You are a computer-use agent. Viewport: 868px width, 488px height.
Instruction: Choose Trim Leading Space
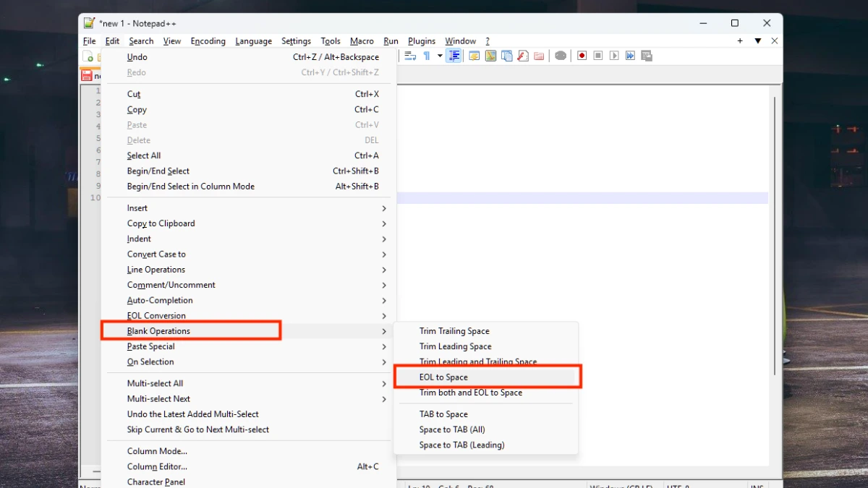click(x=486, y=346)
